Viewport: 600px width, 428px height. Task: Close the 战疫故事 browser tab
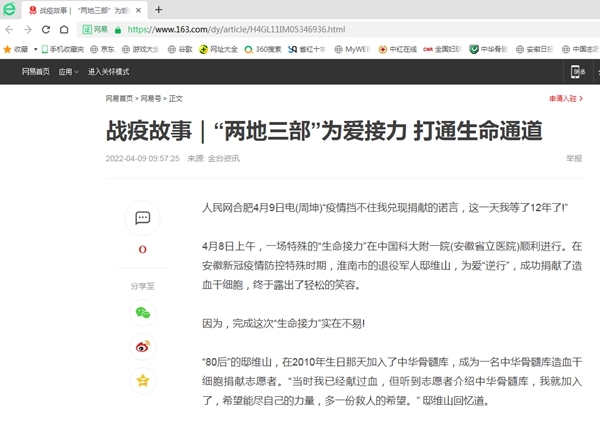(x=139, y=9)
